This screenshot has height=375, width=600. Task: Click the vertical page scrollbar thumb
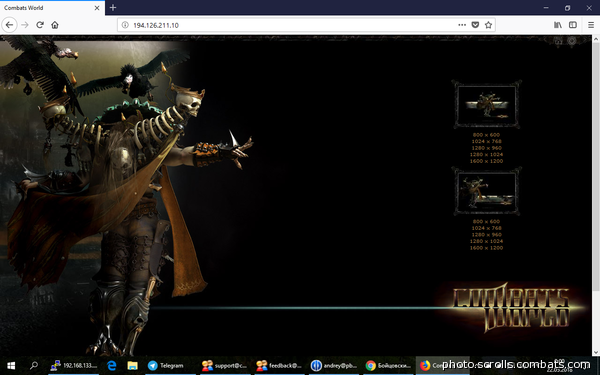pyautogui.click(x=596, y=166)
